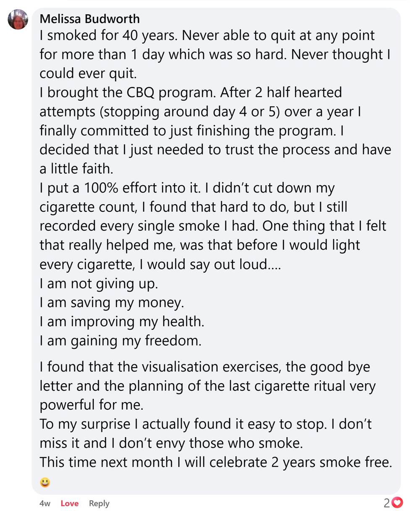420x511 pixels.
Task: Open Melissa Budworth's profile picture
Action: coord(18,19)
